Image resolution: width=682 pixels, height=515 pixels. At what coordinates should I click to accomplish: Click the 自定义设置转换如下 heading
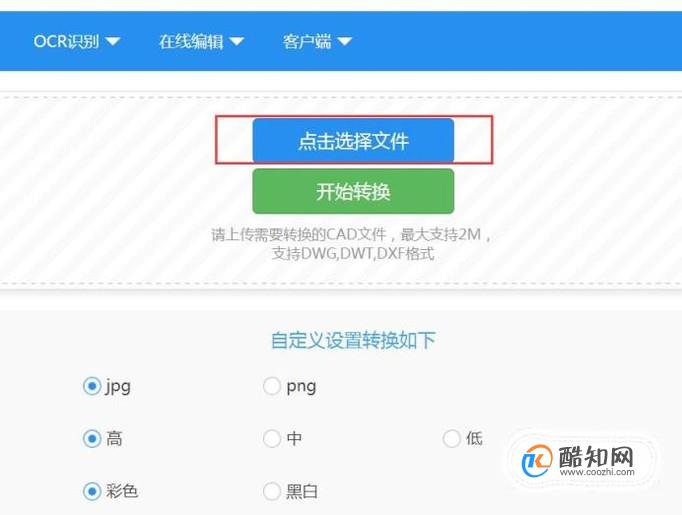pos(353,340)
